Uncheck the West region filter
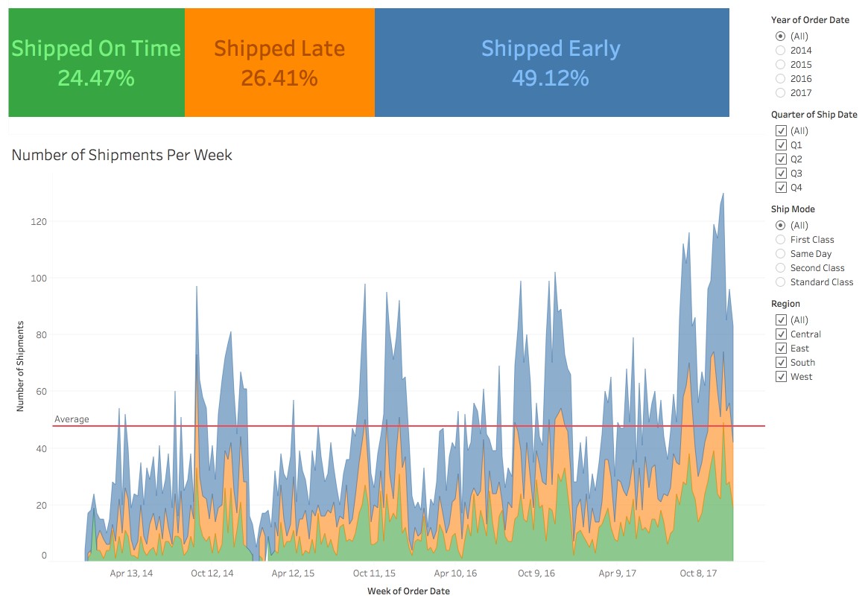 781,376
